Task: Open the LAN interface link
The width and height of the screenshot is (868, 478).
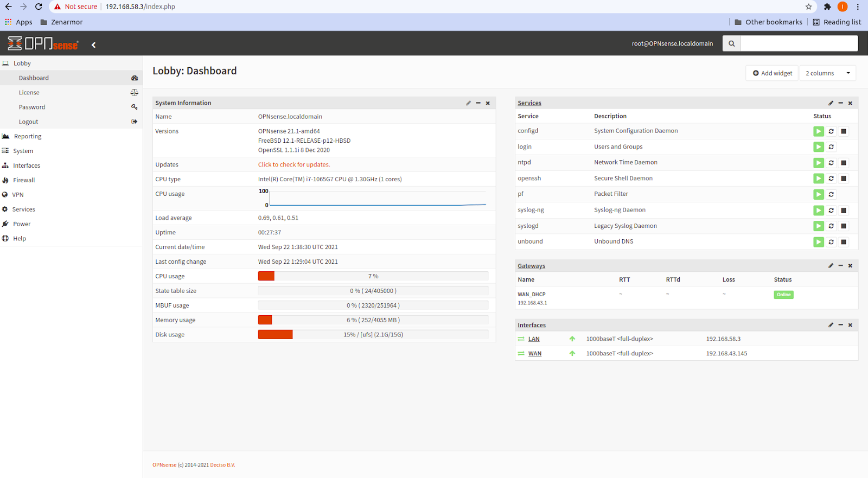Action: tap(534, 339)
